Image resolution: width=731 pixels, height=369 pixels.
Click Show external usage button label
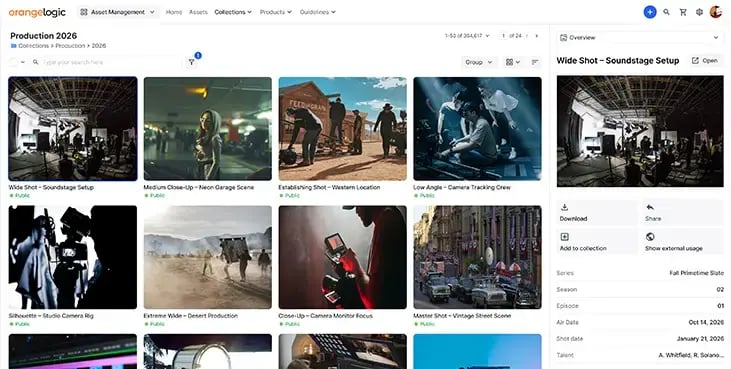pyautogui.click(x=674, y=248)
